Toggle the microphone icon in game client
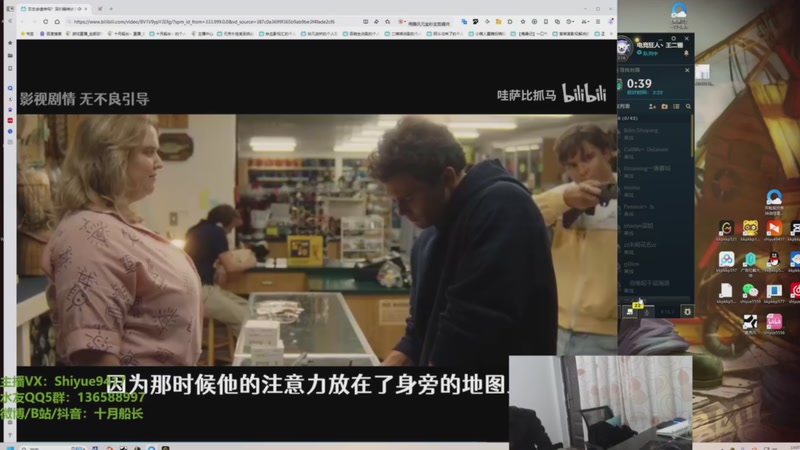Screen dimensions: 800x450 [646, 312]
